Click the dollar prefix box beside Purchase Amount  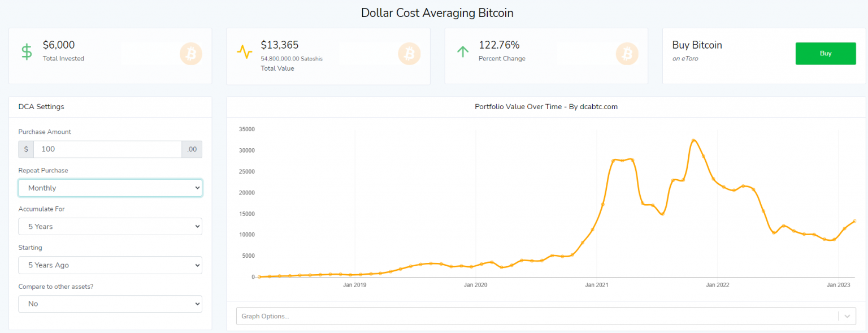[25, 149]
